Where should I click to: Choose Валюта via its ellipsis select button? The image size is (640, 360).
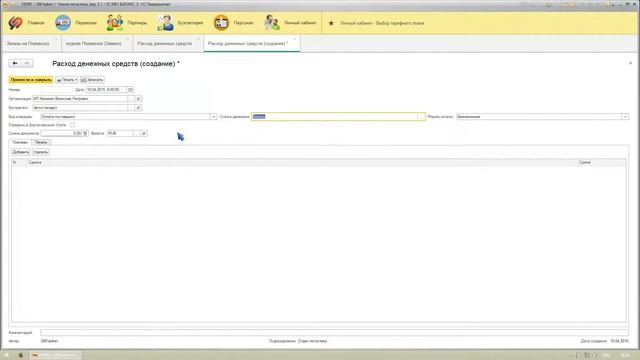tap(137, 133)
